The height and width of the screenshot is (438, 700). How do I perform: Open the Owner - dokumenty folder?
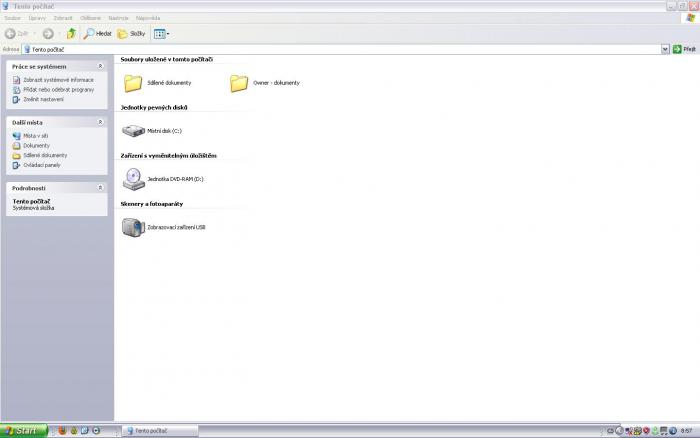(x=239, y=83)
